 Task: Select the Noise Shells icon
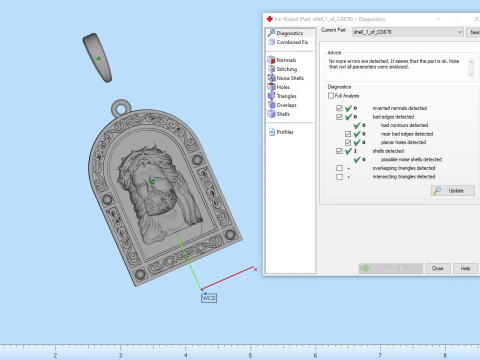click(x=271, y=78)
